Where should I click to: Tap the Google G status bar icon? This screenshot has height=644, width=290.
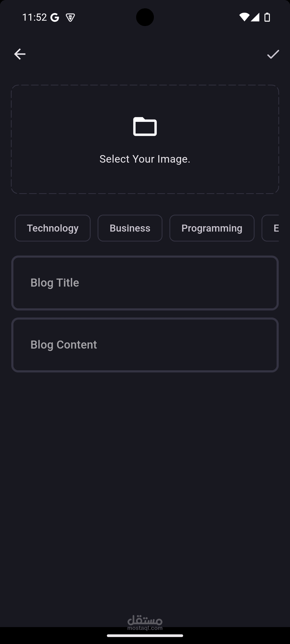(55, 18)
